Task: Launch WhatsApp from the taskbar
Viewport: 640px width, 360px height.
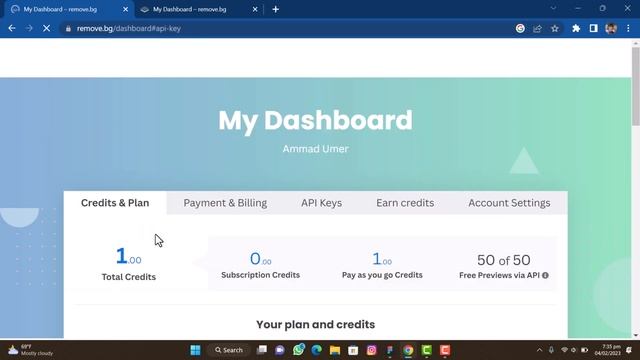Action: click(x=298, y=350)
